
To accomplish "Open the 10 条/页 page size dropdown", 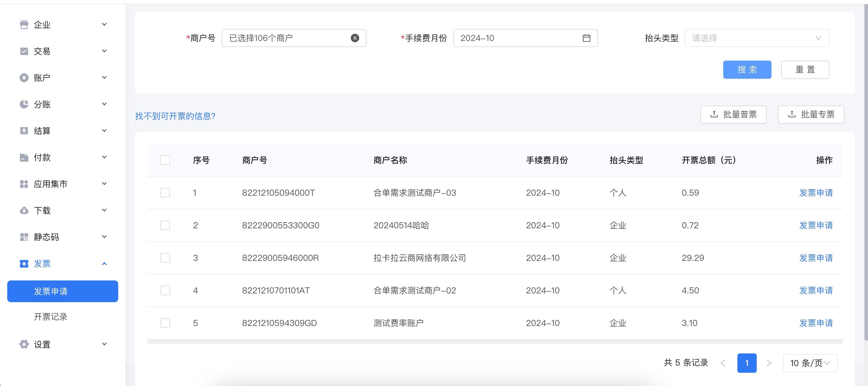I will [x=810, y=363].
